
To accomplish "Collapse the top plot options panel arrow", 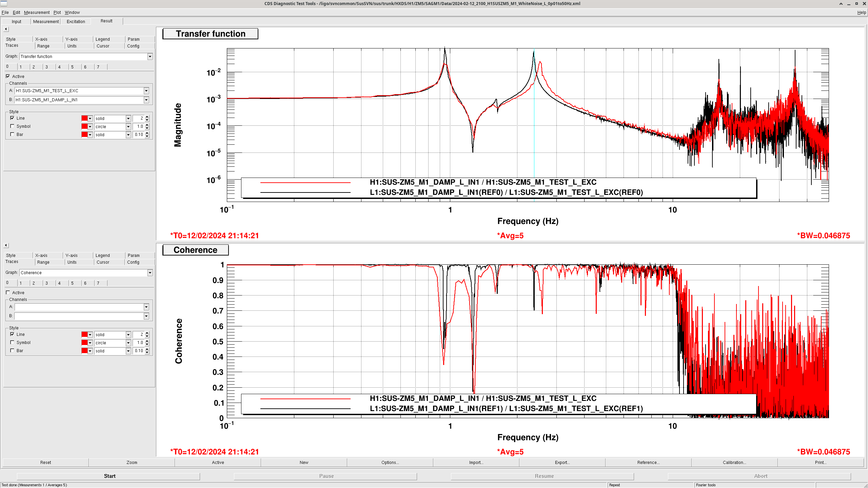I will point(6,29).
